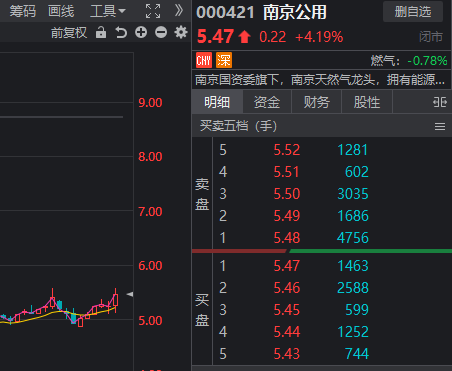The width and height of the screenshot is (452, 371).
Task: Select buy level 3 price 5.45
Action: click(x=287, y=310)
